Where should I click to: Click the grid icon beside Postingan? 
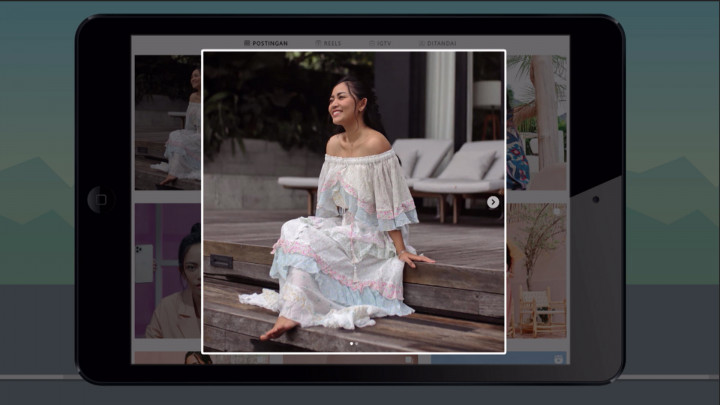coord(247,43)
